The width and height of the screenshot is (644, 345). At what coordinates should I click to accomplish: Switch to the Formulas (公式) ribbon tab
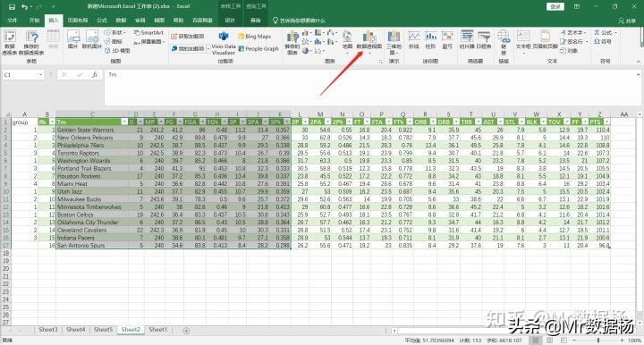coord(102,20)
